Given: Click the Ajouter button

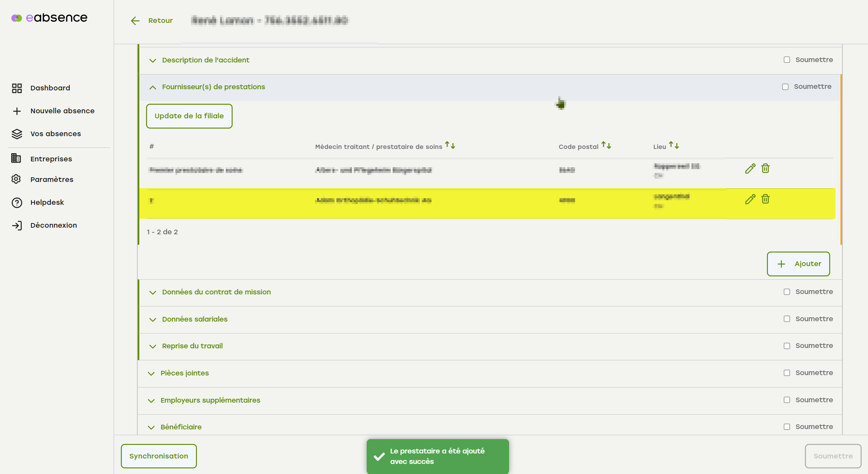Looking at the screenshot, I should pyautogui.click(x=798, y=264).
